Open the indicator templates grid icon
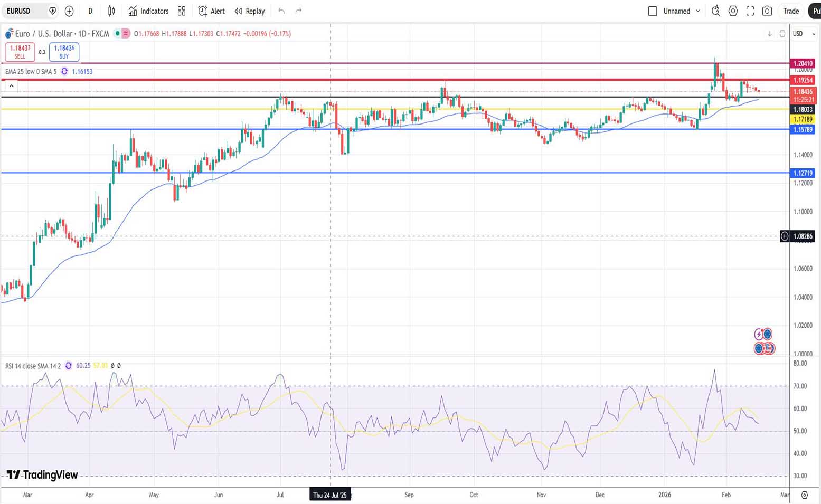 (x=182, y=11)
